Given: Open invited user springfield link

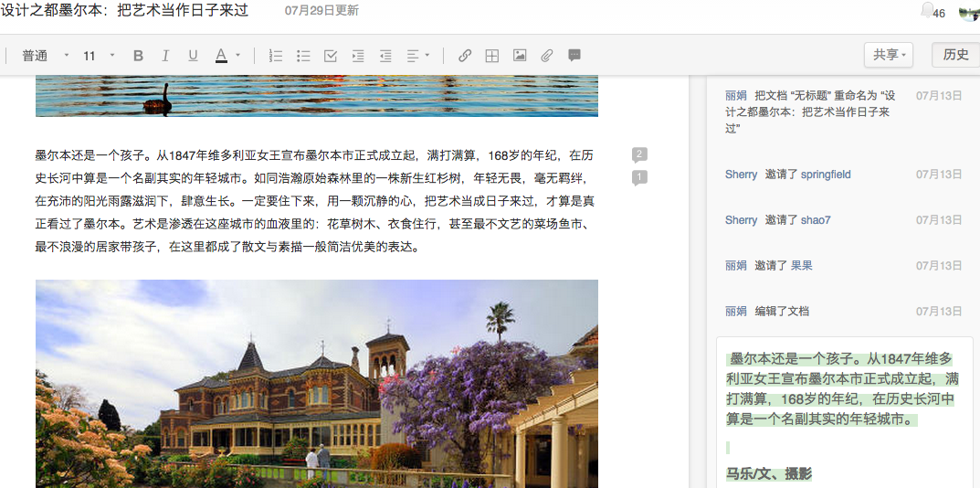Looking at the screenshot, I should point(826,175).
